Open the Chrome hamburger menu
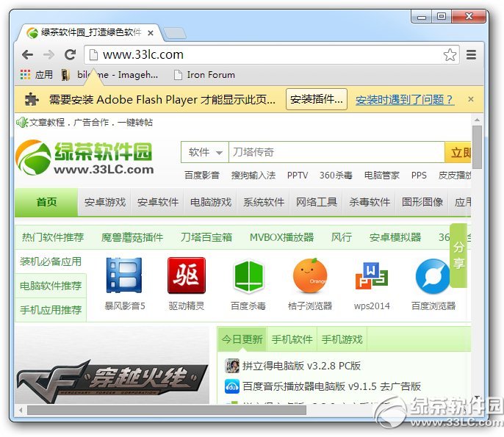This screenshot has height=437, width=504. point(471,54)
